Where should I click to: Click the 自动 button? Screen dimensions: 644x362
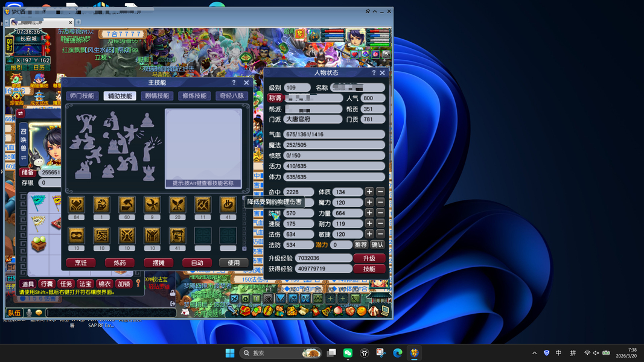pyautogui.click(x=197, y=262)
